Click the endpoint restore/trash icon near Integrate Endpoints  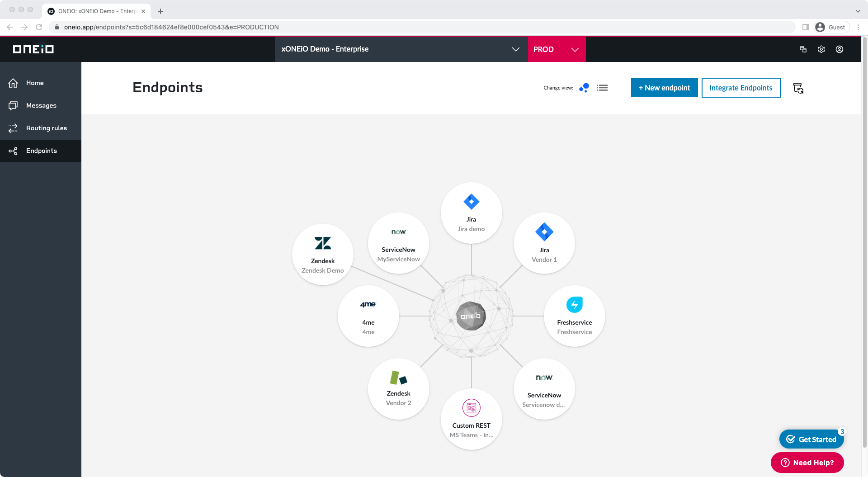coord(798,88)
